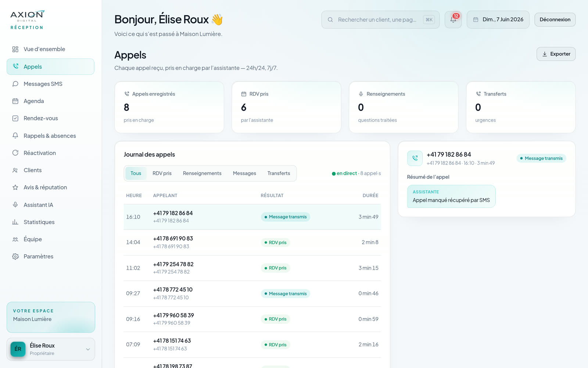
Task: Click the duration 0 min 59
Action: (x=368, y=319)
